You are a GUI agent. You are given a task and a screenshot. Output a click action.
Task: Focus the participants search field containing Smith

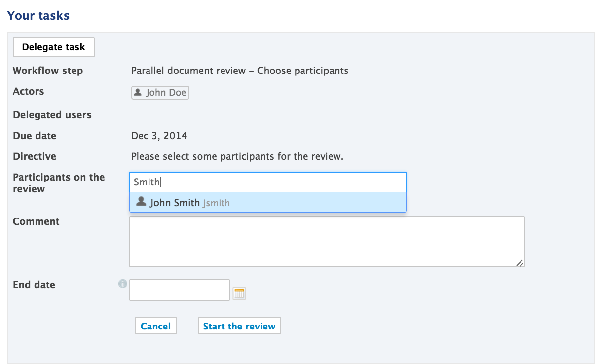point(268,182)
